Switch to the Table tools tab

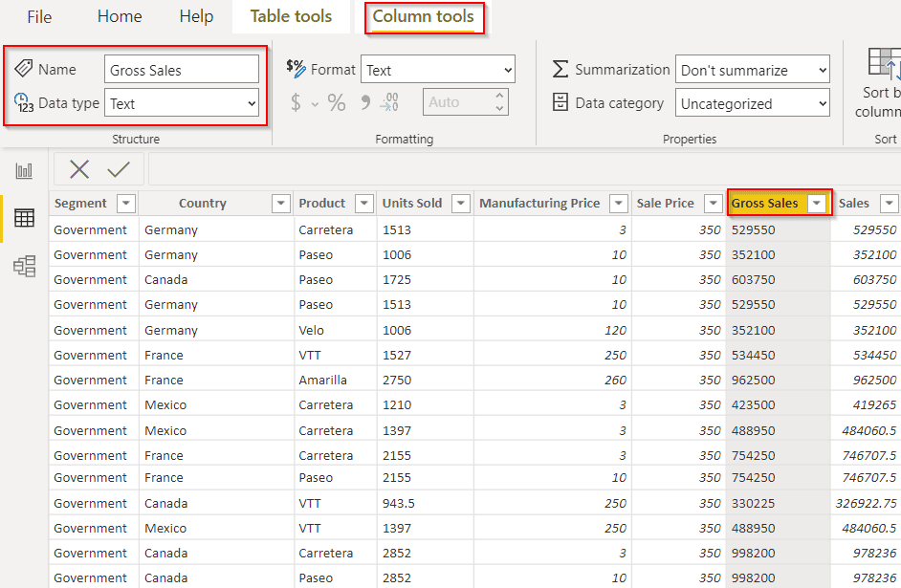tap(292, 16)
